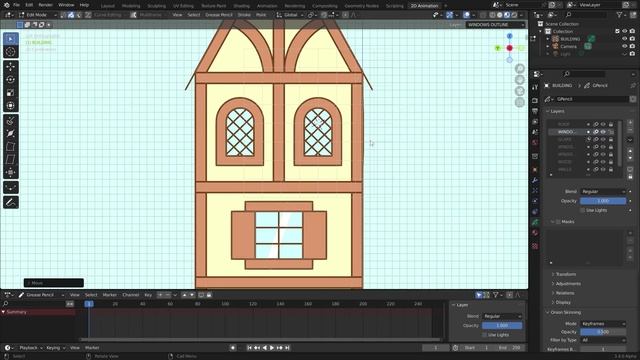Click the zoom viewport gizmo icon
The height and width of the screenshot is (360, 640).
(x=520, y=68)
